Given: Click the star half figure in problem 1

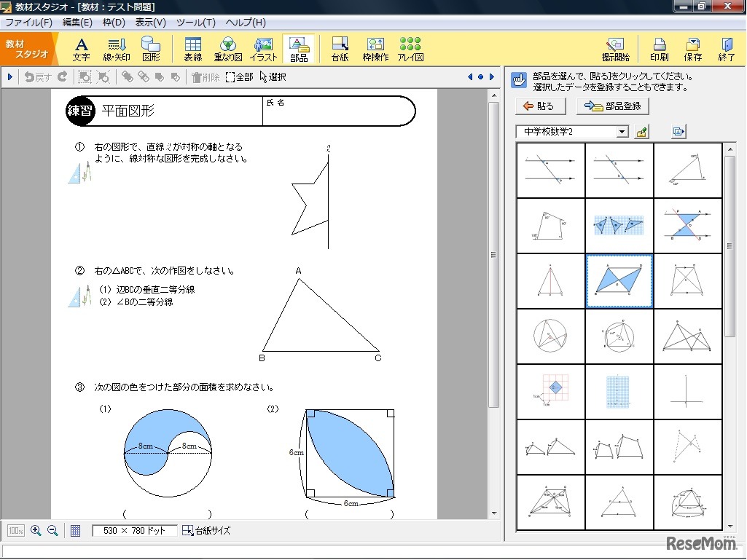Looking at the screenshot, I should (310, 198).
